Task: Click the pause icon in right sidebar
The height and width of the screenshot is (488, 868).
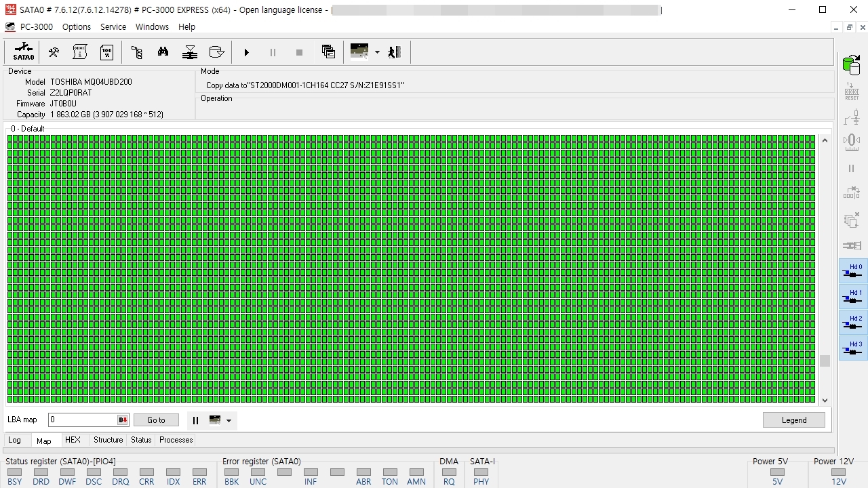Action: (x=852, y=168)
